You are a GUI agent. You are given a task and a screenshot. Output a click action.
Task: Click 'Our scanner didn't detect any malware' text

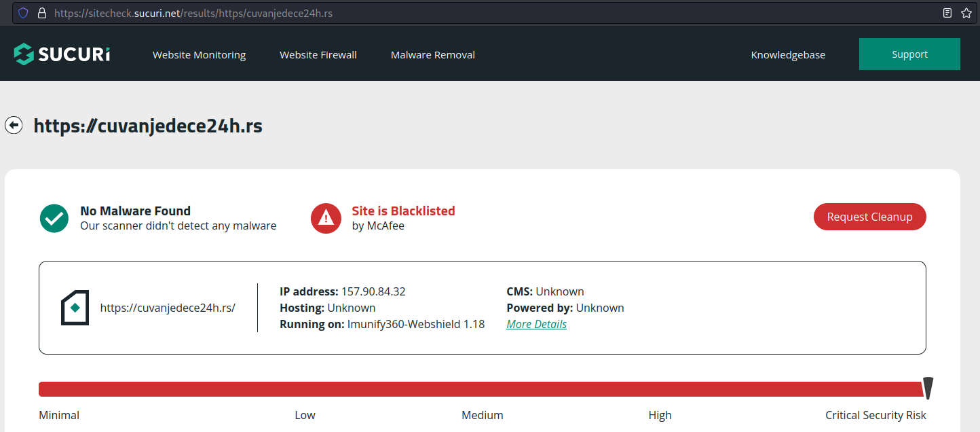click(178, 226)
